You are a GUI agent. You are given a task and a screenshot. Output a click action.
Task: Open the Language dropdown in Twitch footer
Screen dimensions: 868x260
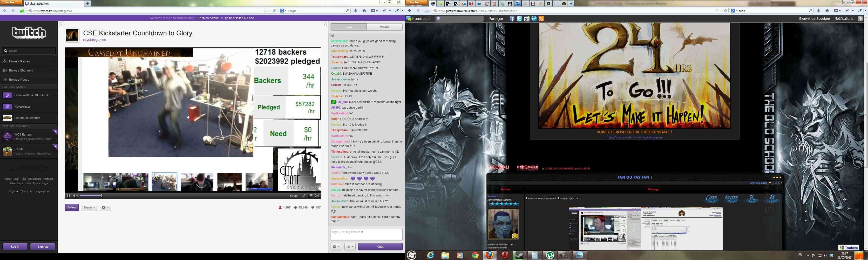coord(41,191)
